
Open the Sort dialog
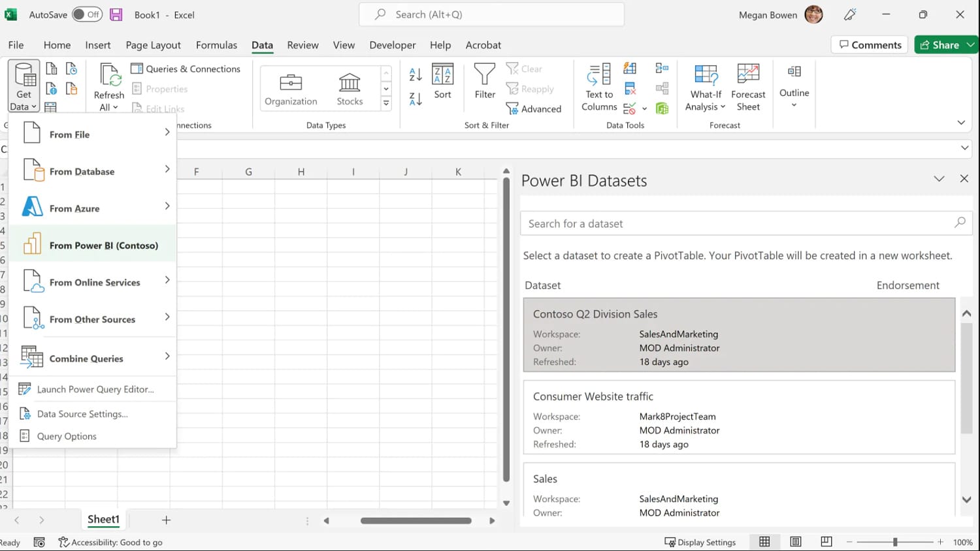(442, 82)
